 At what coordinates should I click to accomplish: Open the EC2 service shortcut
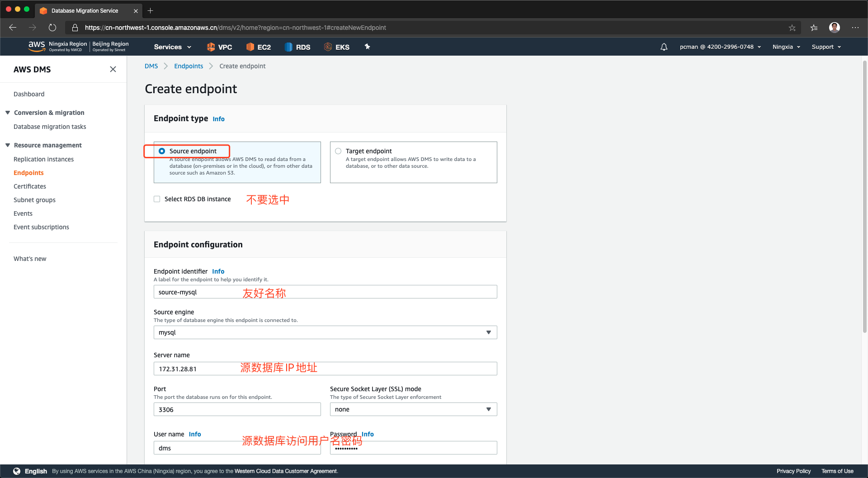click(x=259, y=47)
